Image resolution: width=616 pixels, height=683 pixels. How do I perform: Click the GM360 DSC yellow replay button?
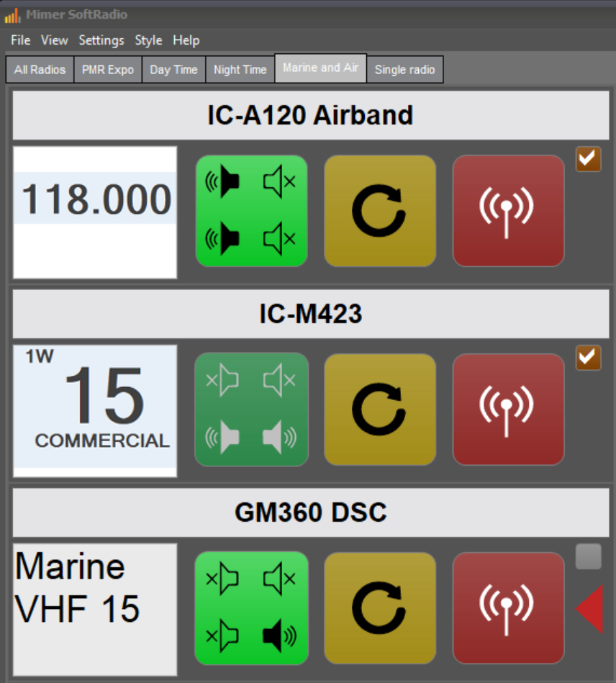tap(380, 608)
